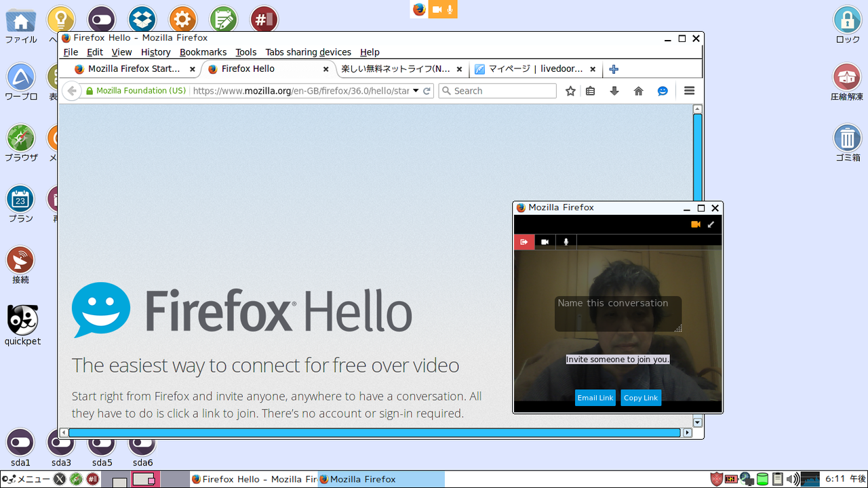
Task: Switch to Mozilla Firefox taskbar entry
Action: pyautogui.click(x=381, y=479)
